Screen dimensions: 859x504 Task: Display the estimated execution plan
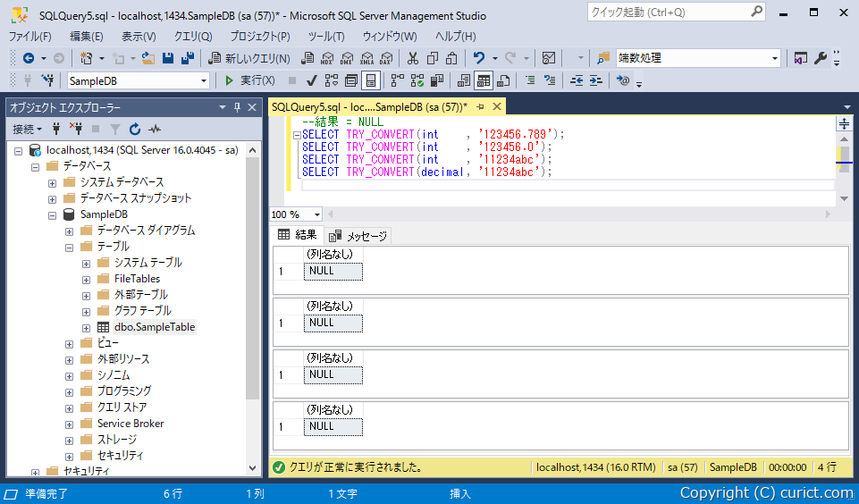click(332, 81)
